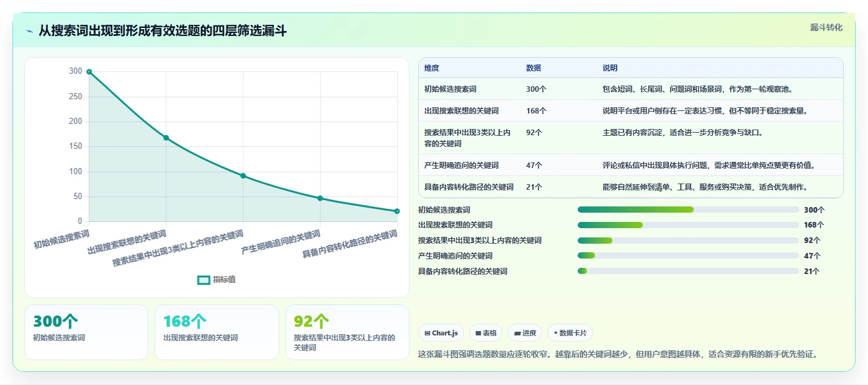The image size is (868, 385).
Task: Select the 表格 tag chip
Action: click(x=485, y=333)
